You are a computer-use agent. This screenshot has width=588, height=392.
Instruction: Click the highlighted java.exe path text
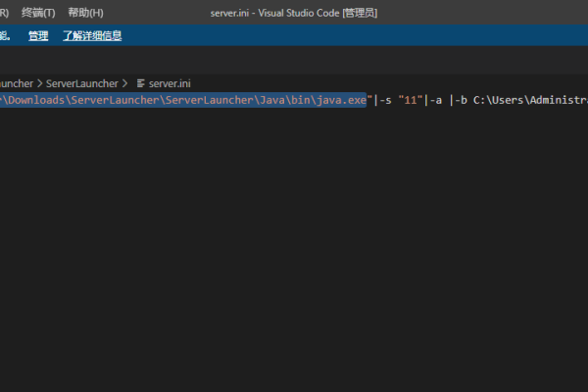click(x=183, y=100)
